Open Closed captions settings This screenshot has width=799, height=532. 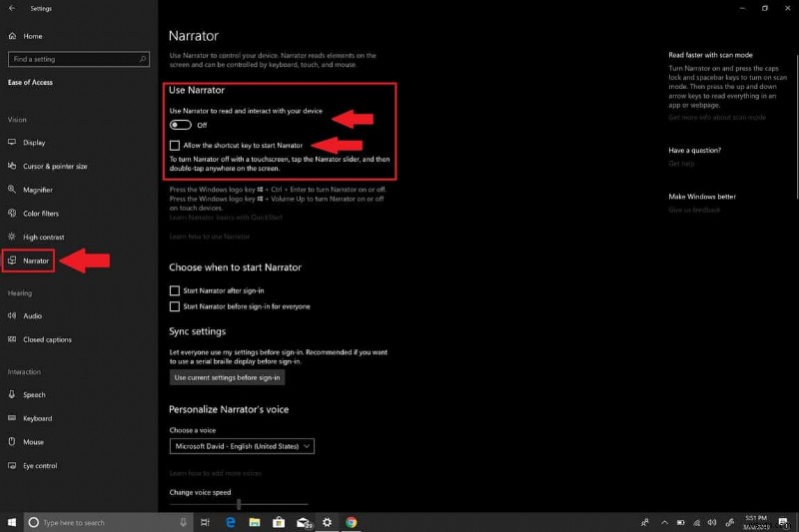pyautogui.click(x=39, y=339)
